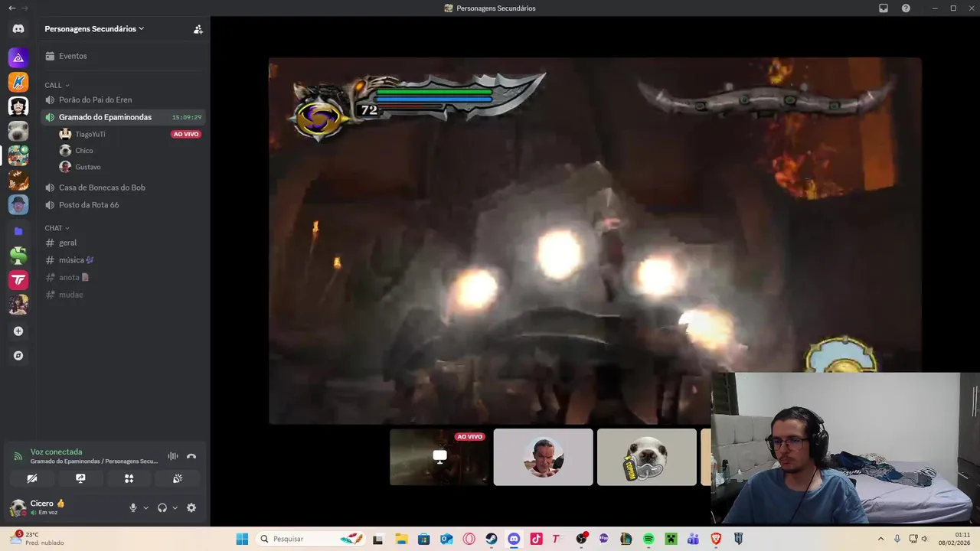Select the live stream thumbnail tile
This screenshot has height=551, width=980.
439,457
